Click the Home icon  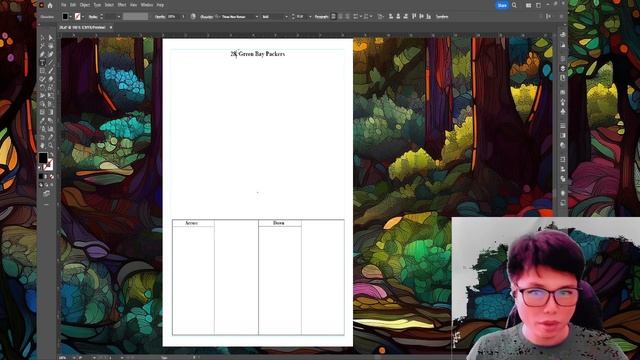point(50,5)
